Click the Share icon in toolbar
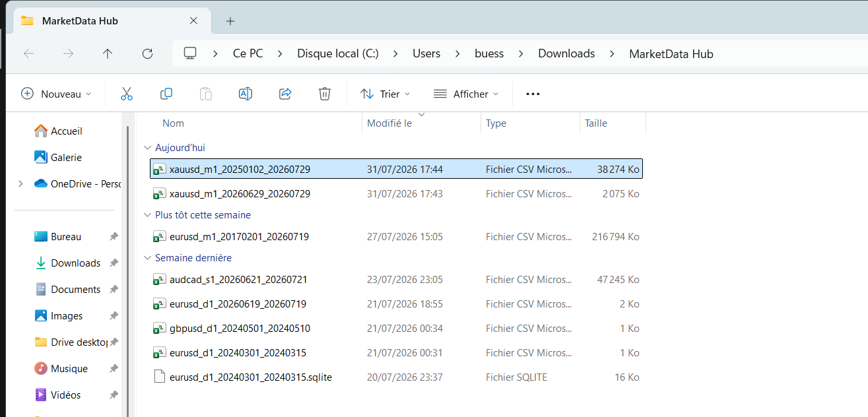The height and width of the screenshot is (417, 868). (x=285, y=94)
